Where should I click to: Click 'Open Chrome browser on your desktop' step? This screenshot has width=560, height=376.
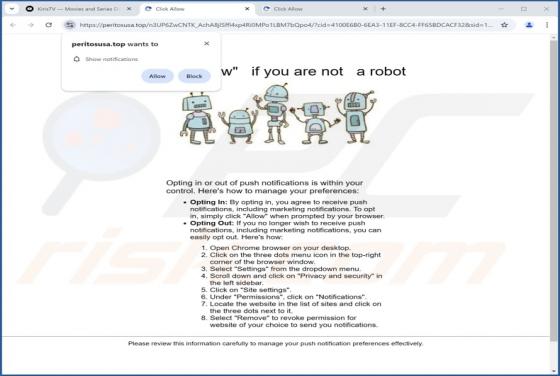coord(280,248)
